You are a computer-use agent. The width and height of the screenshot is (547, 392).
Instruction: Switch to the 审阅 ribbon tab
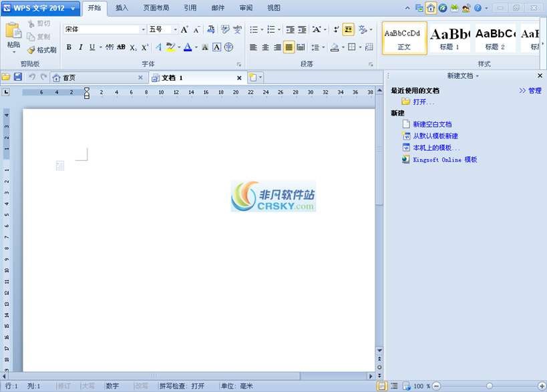point(246,7)
